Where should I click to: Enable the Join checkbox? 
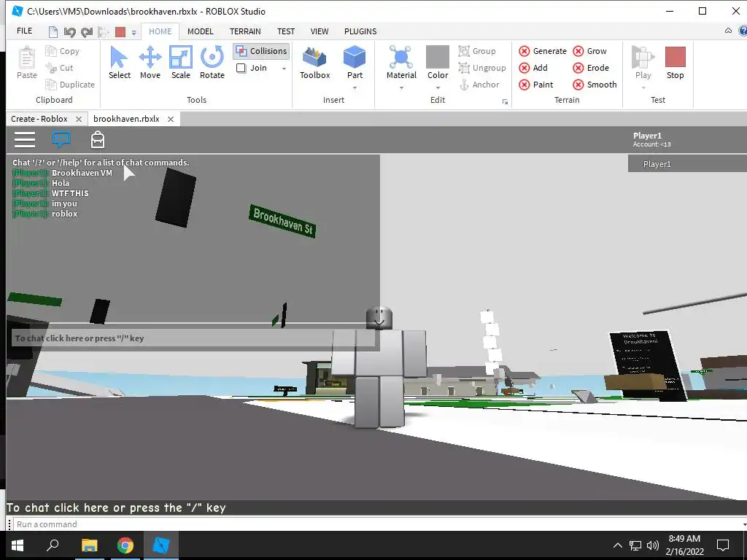[241, 68]
